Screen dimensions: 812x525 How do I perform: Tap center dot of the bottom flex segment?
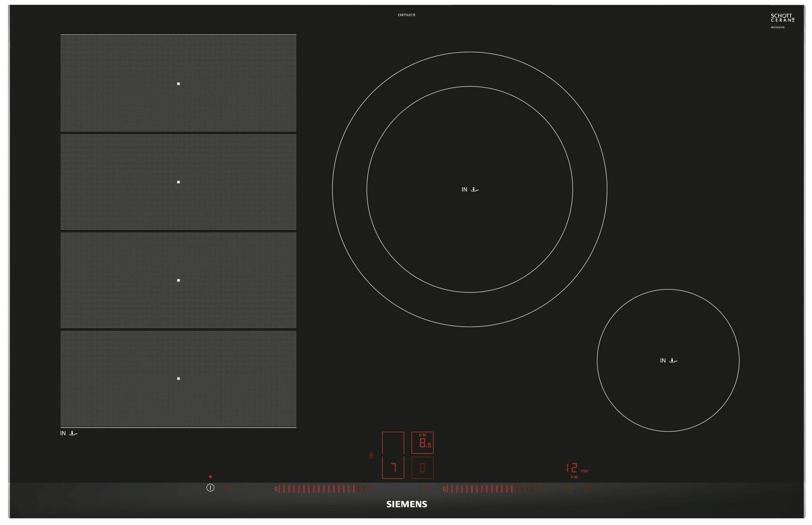click(178, 378)
